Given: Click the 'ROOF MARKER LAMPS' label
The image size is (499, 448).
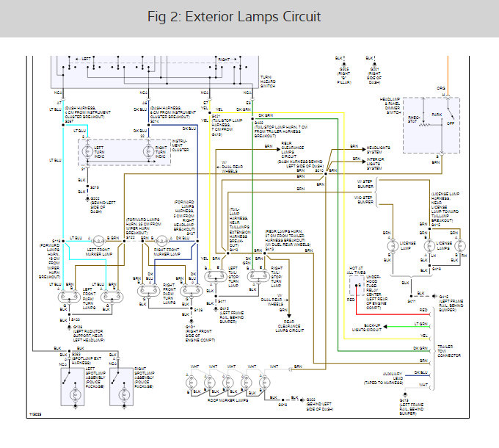Looking at the screenshot, I should click(228, 400).
